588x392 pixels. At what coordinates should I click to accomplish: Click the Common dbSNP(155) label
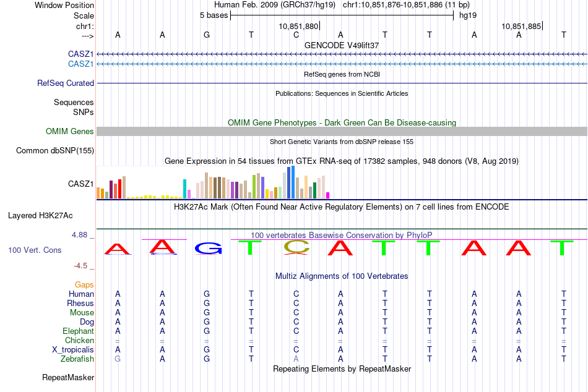54,151
